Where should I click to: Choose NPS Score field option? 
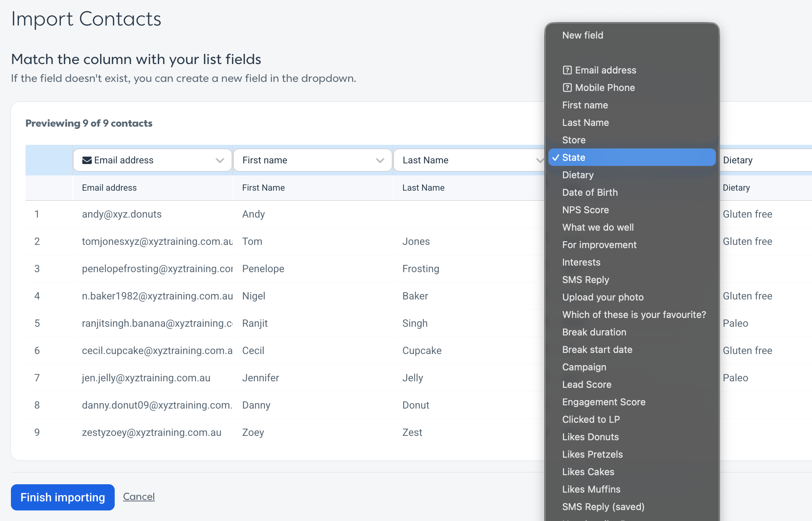click(x=632, y=210)
